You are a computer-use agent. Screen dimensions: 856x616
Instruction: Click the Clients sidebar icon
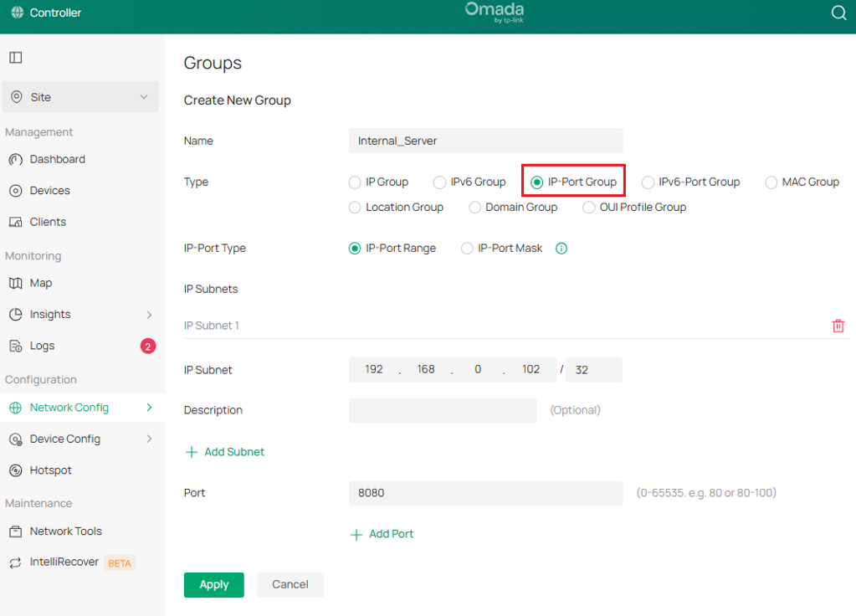pos(16,223)
